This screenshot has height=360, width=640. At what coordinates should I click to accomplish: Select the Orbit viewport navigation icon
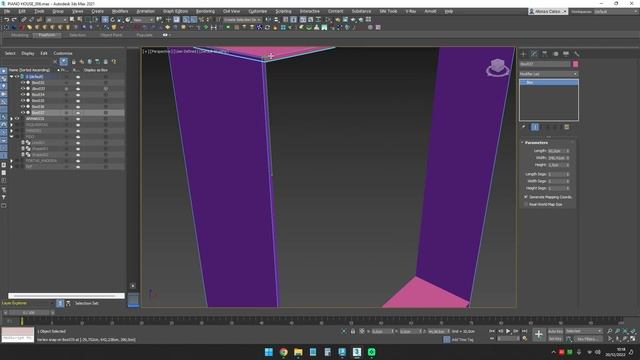[x=625, y=339]
